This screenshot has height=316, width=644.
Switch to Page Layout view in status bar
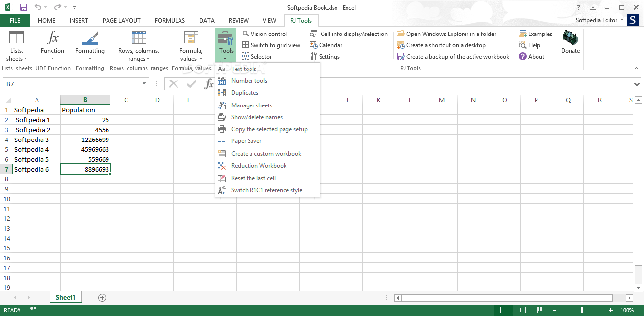[x=522, y=310]
